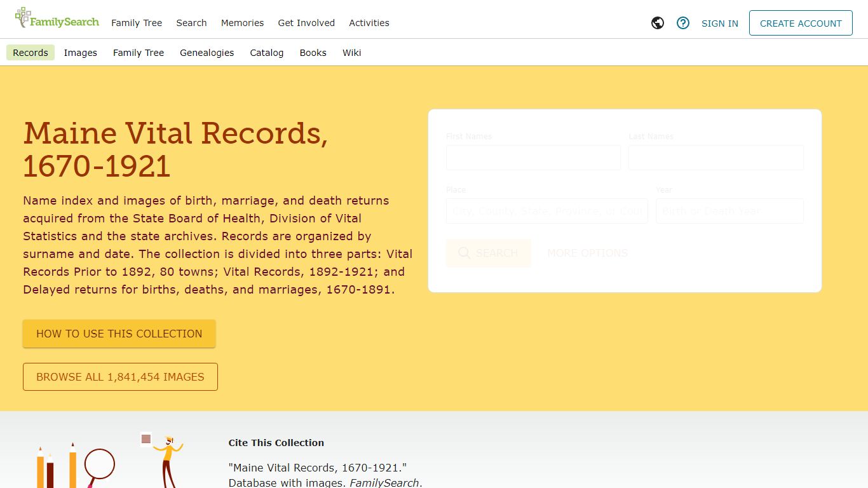This screenshot has width=868, height=488.
Task: Click the More Options button
Action: tap(587, 253)
